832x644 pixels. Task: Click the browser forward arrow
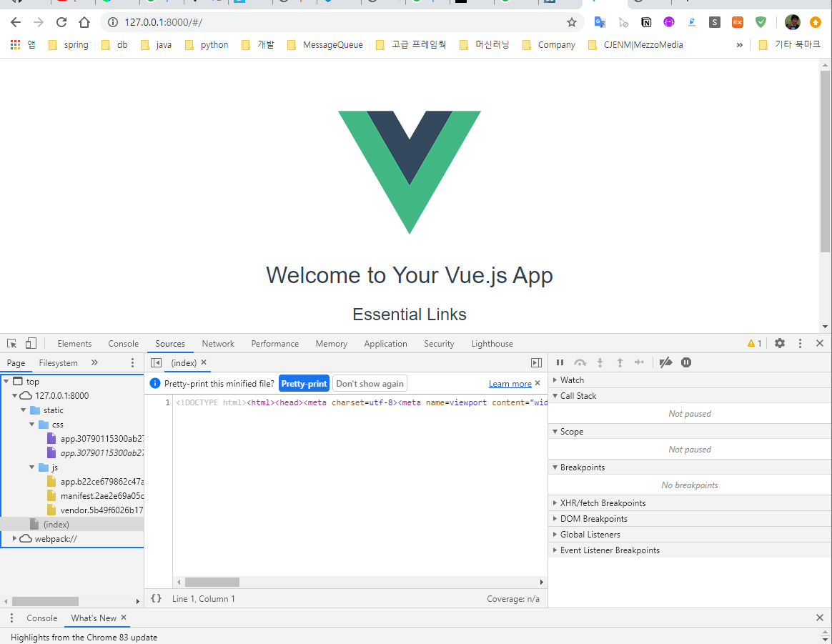(38, 22)
